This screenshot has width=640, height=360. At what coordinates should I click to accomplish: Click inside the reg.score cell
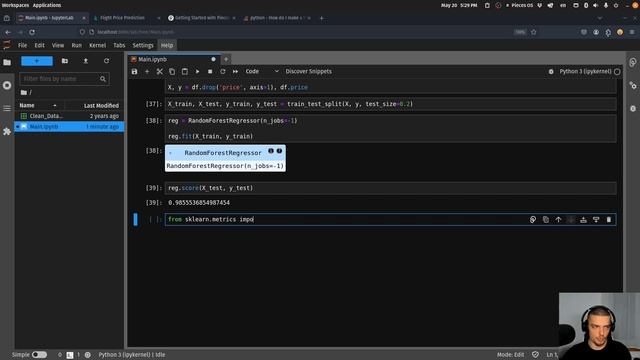[x=391, y=188]
